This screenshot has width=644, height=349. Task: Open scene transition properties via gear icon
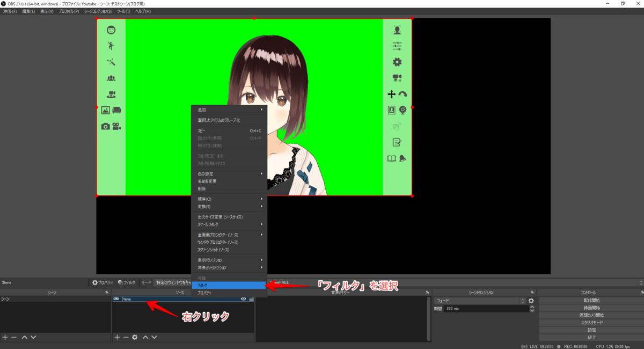[x=531, y=301]
